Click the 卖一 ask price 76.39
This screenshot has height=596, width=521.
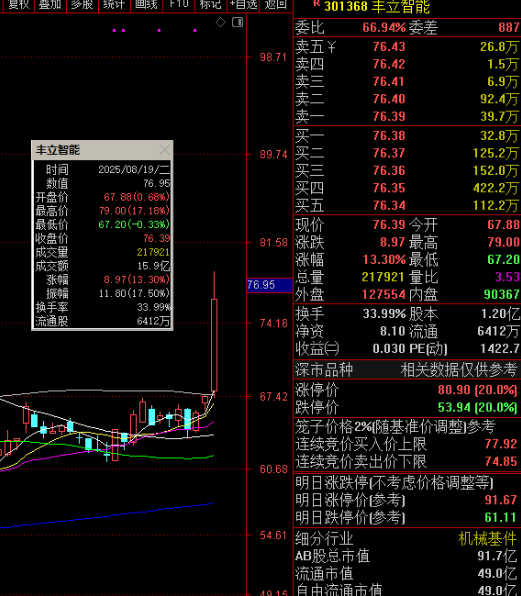389,116
